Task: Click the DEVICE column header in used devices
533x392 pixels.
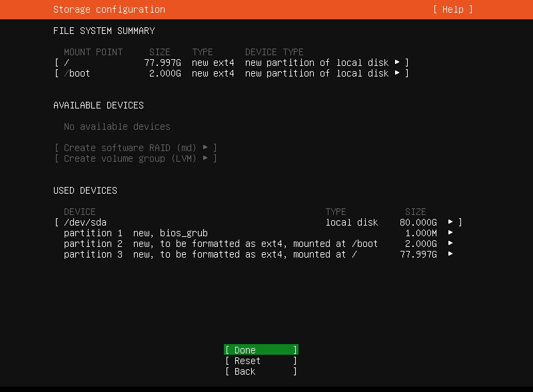Action: (x=79, y=212)
